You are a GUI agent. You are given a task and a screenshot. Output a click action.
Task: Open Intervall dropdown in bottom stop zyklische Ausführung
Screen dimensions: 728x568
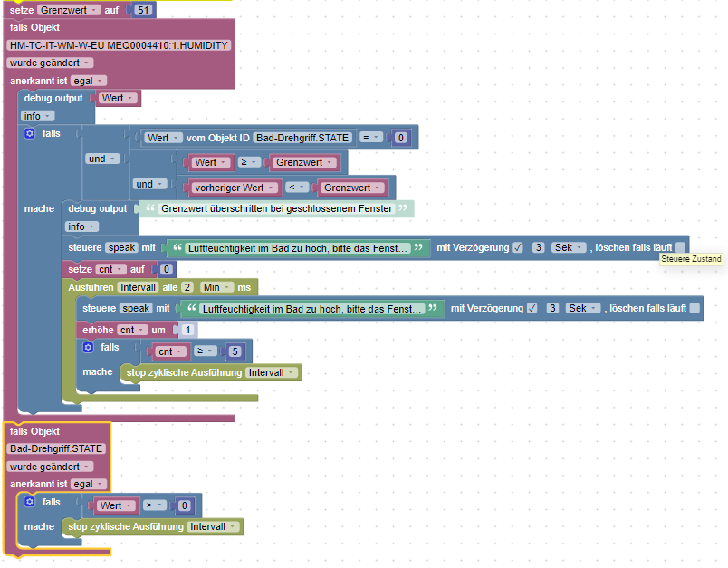[x=214, y=526]
